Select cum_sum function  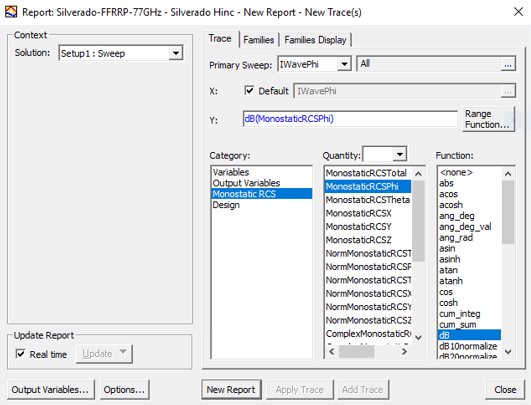(x=469, y=324)
